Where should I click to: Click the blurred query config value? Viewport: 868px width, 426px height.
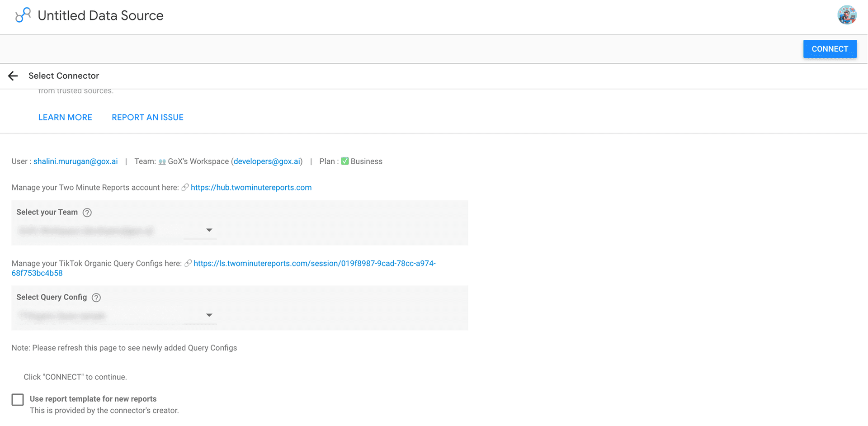[62, 316]
